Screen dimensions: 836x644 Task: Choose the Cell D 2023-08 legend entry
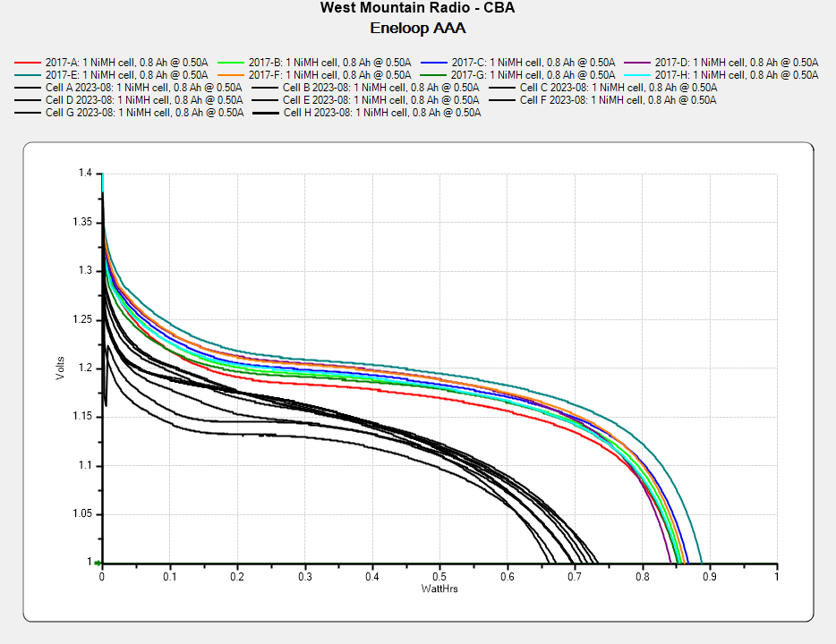pos(143,100)
